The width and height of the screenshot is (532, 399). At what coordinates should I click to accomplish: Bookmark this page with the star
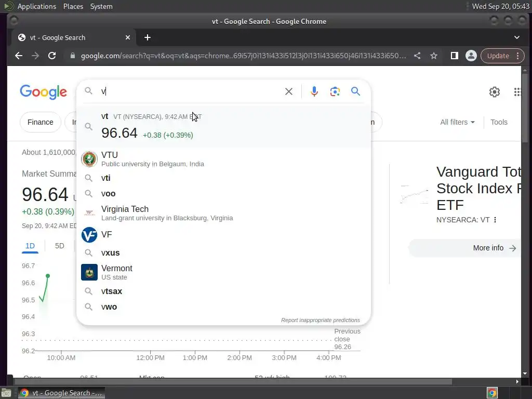point(434,56)
